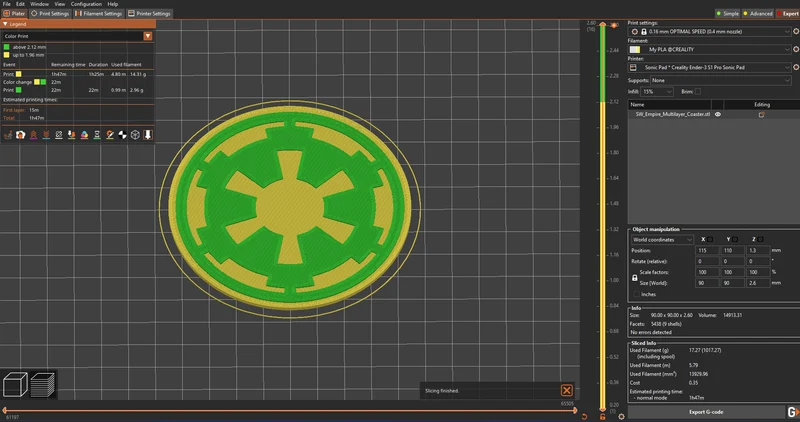Open the Color Print view type dropdown
The width and height of the screenshot is (800, 422).
pyautogui.click(x=78, y=36)
